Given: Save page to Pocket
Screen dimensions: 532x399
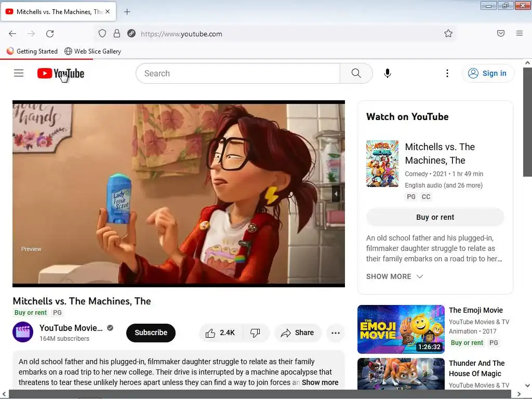Looking at the screenshot, I should (x=501, y=33).
